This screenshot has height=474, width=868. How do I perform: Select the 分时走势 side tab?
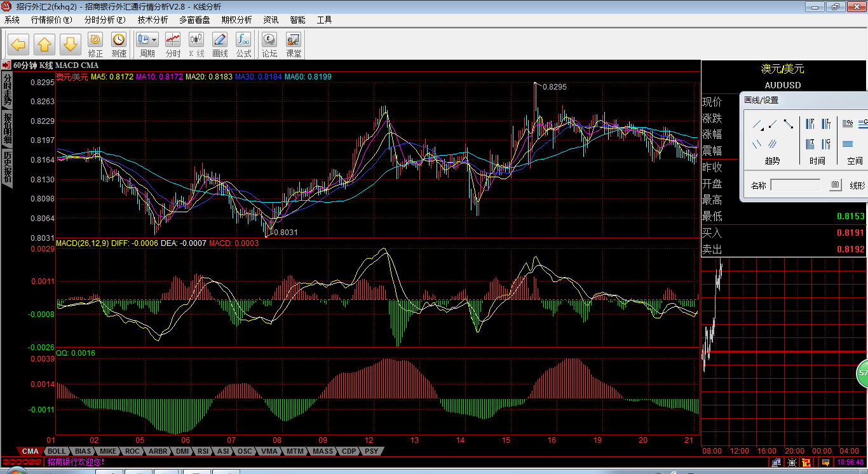7,89
